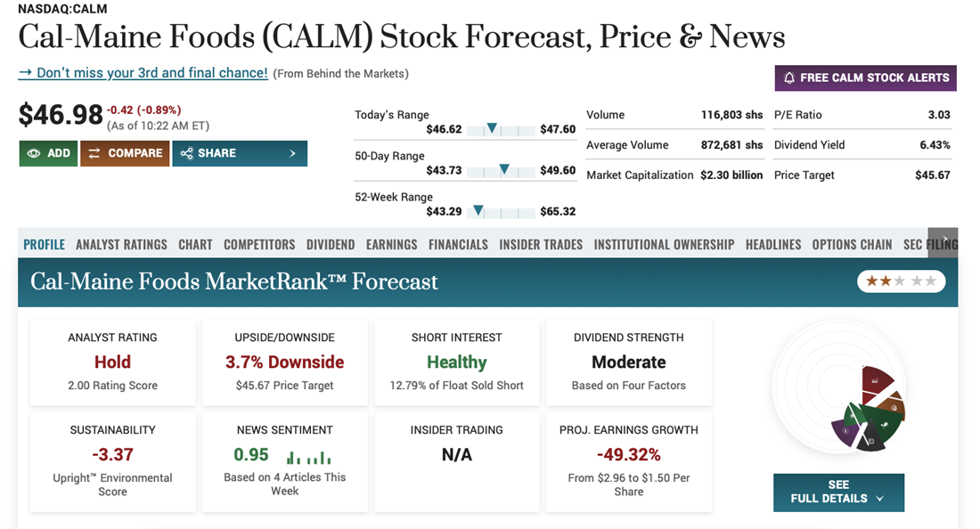Image resolution: width=980 pixels, height=529 pixels.
Task: Click the Free CALM Stock Alerts button
Action: pos(865,77)
